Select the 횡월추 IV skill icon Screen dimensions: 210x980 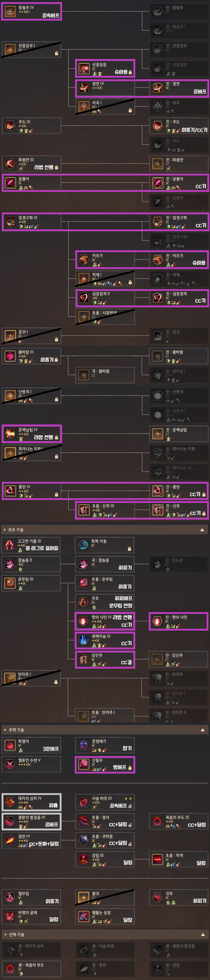tap(10, 11)
